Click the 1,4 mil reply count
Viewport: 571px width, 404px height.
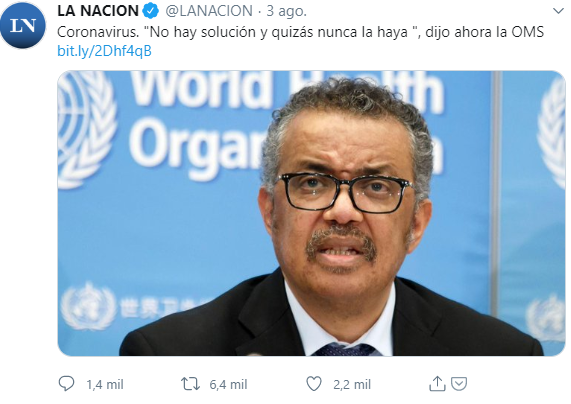point(105,384)
